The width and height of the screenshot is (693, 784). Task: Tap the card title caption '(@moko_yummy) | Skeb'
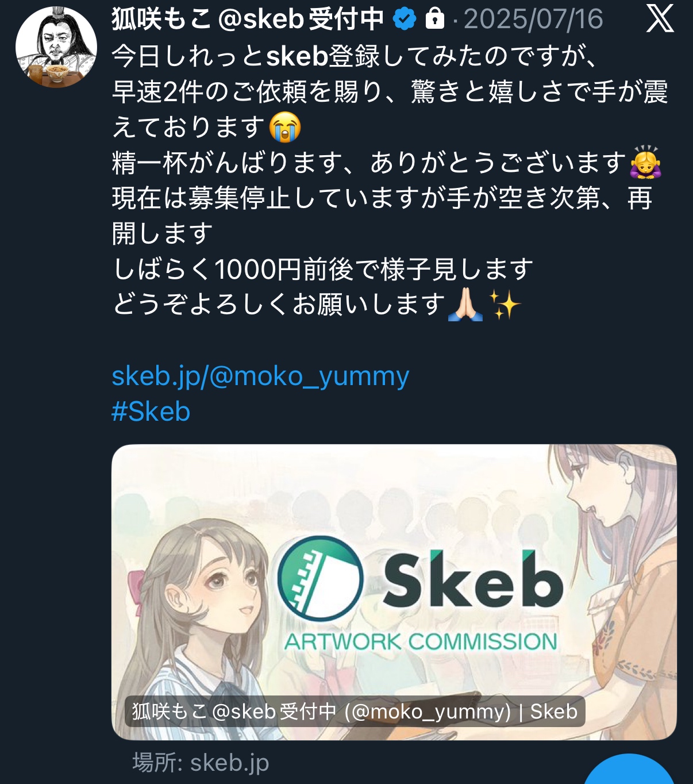click(x=461, y=712)
